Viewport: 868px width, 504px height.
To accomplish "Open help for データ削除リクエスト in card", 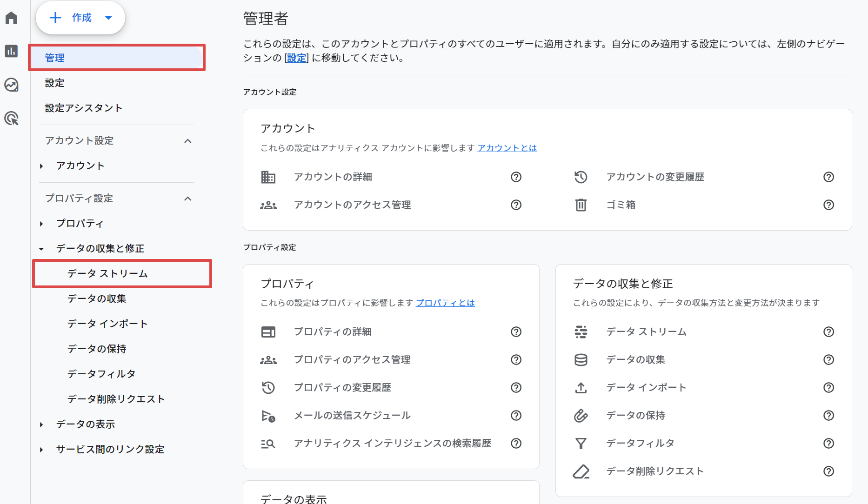I will (828, 471).
